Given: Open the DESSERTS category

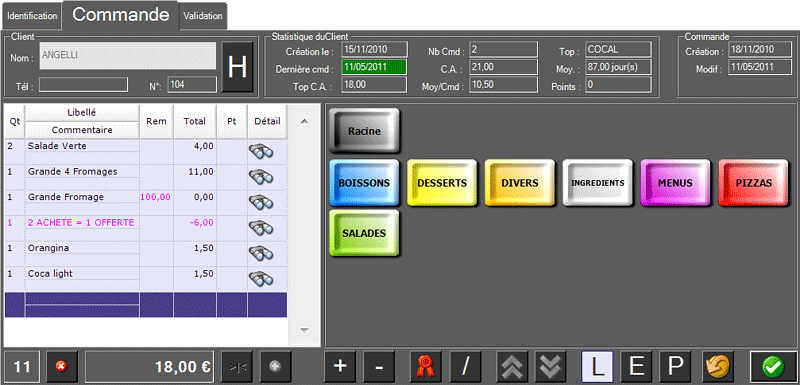Looking at the screenshot, I should [442, 183].
